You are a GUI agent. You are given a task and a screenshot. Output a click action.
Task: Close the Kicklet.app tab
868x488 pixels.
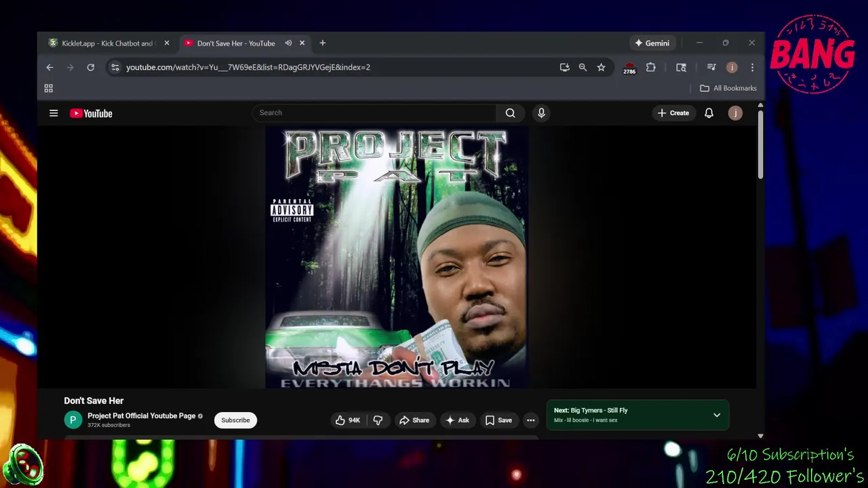167,43
